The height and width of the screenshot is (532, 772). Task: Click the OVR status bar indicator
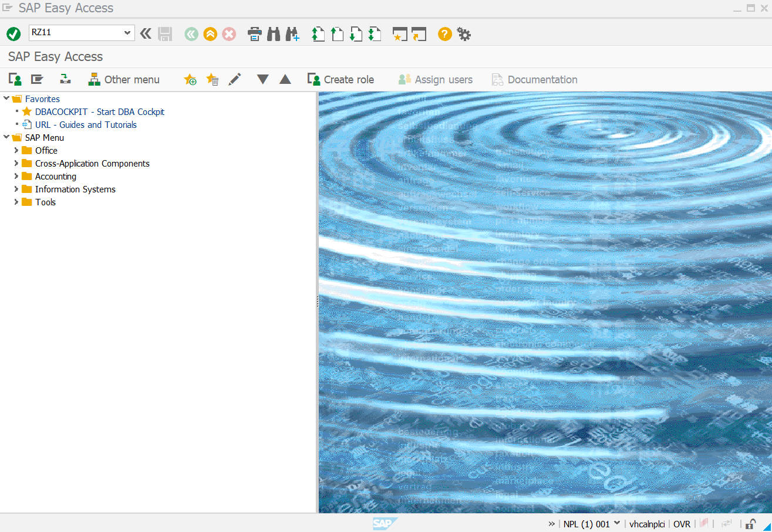[x=682, y=524]
